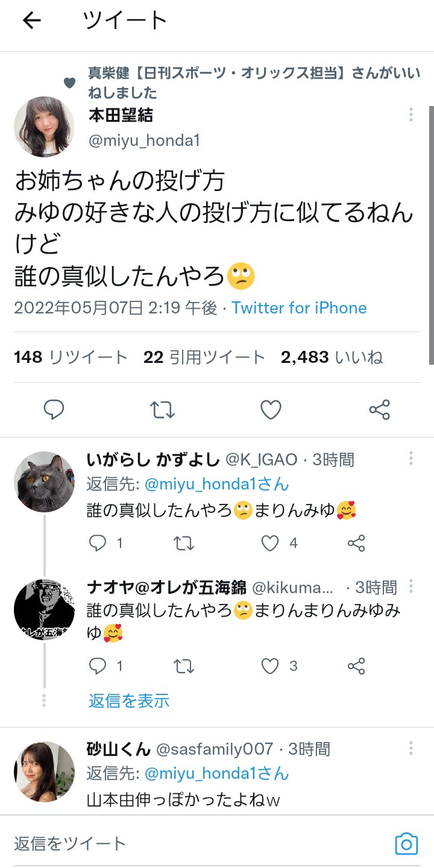Tap the 返信をツイート reply field
Image resolution: width=434 pixels, height=868 pixels.
click(x=181, y=843)
